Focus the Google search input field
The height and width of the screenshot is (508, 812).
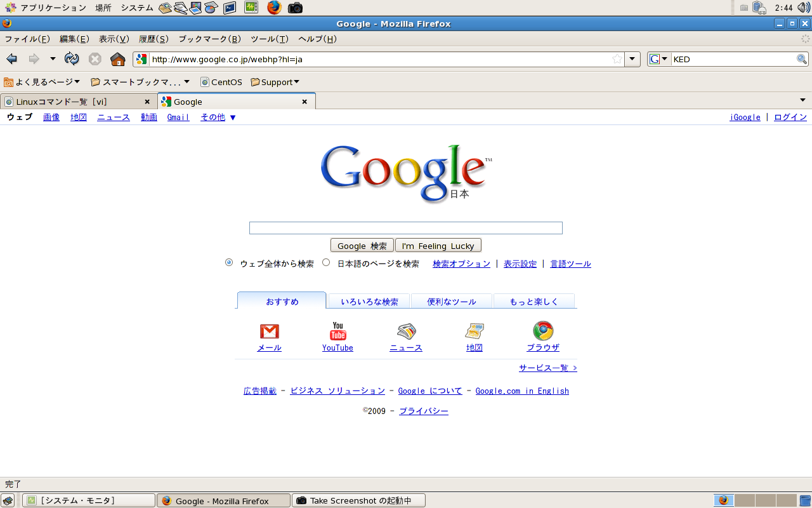click(x=406, y=228)
